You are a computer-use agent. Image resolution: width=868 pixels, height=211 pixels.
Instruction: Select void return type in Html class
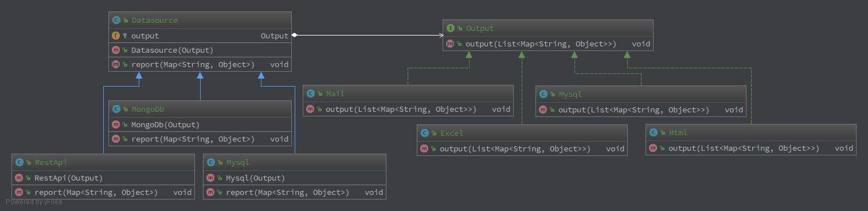pyautogui.click(x=844, y=148)
